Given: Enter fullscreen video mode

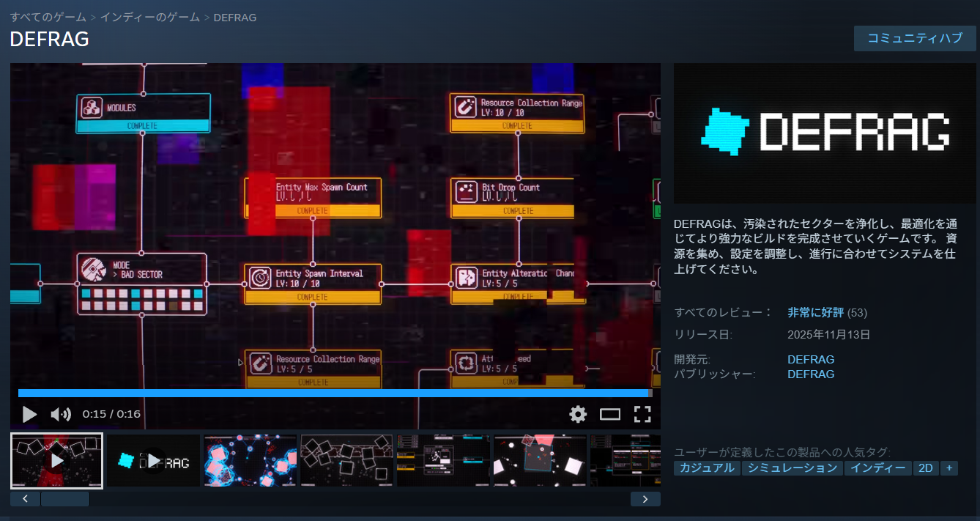Looking at the screenshot, I should [642, 414].
